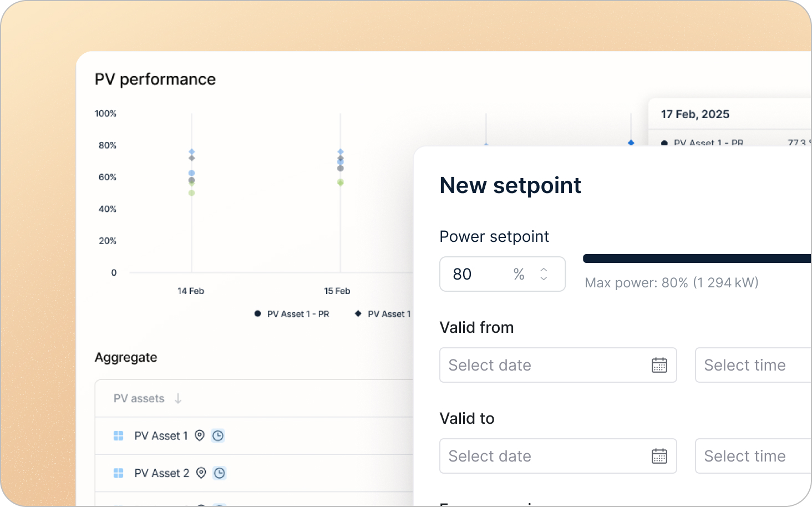Open calendar picker for Valid to date
Image resolution: width=812 pixels, height=507 pixels.
[x=659, y=456]
